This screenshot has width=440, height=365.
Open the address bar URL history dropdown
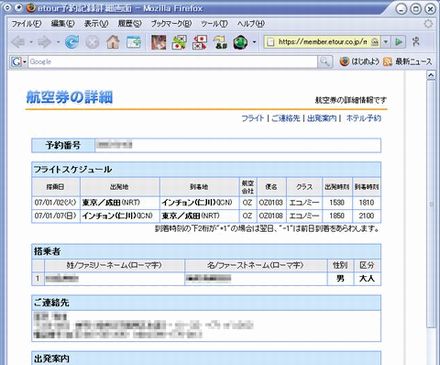(386, 42)
